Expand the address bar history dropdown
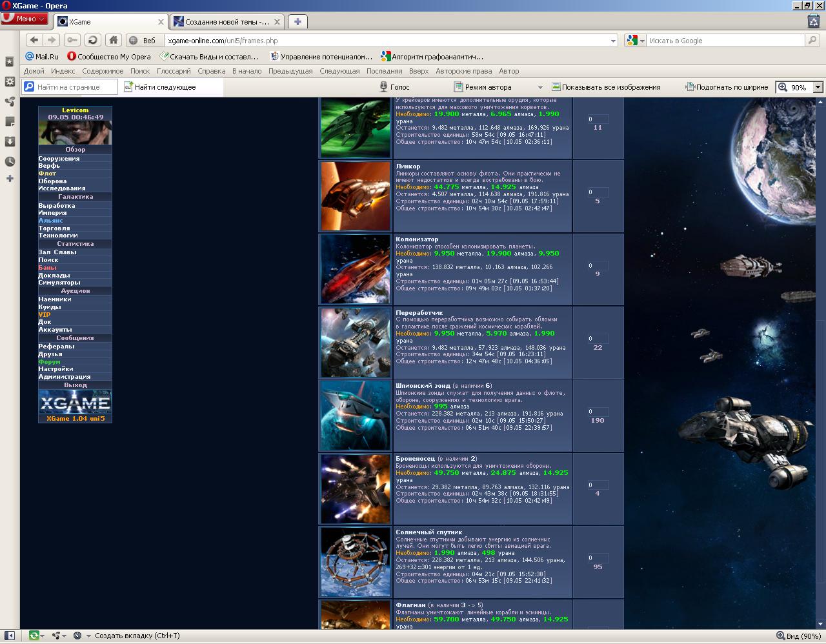The height and width of the screenshot is (644, 826). point(613,41)
